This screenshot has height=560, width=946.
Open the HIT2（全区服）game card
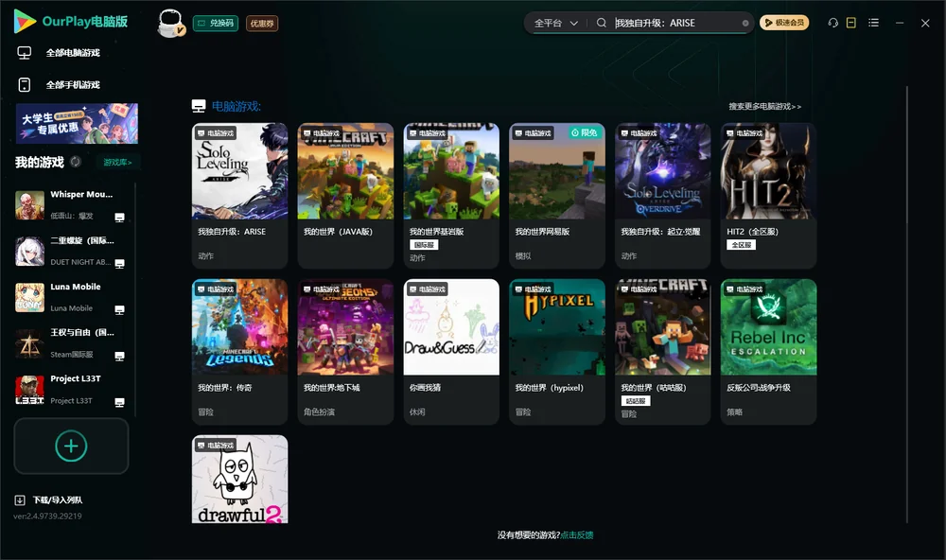click(768, 196)
